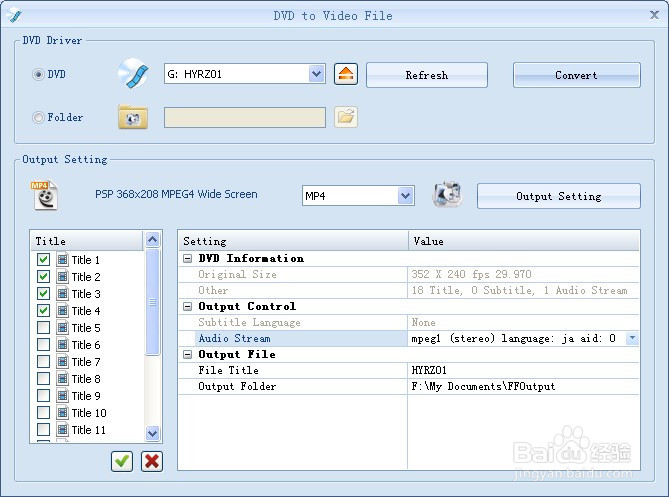Viewport: 669px width, 497px height.
Task: Check the Title 10 checkbox
Action: pyautogui.click(x=43, y=413)
